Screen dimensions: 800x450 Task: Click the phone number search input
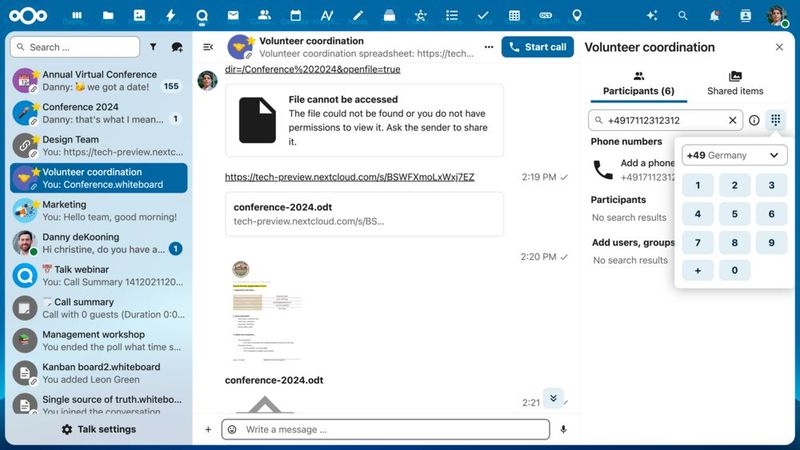point(665,120)
